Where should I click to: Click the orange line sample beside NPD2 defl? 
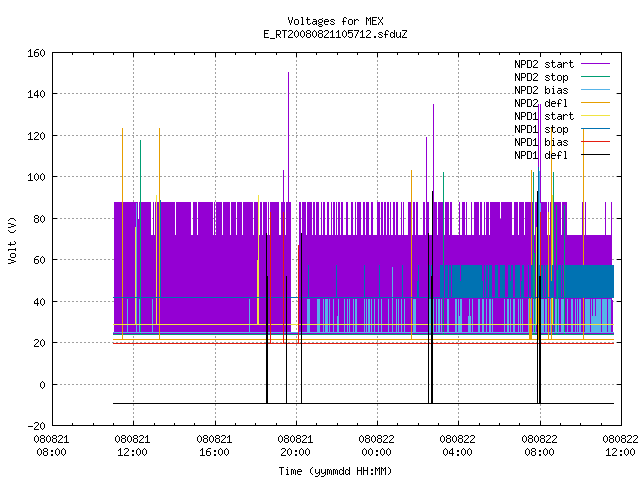[596, 103]
